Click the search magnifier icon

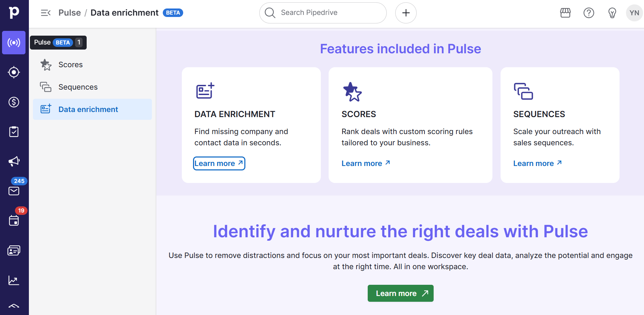coord(270,13)
